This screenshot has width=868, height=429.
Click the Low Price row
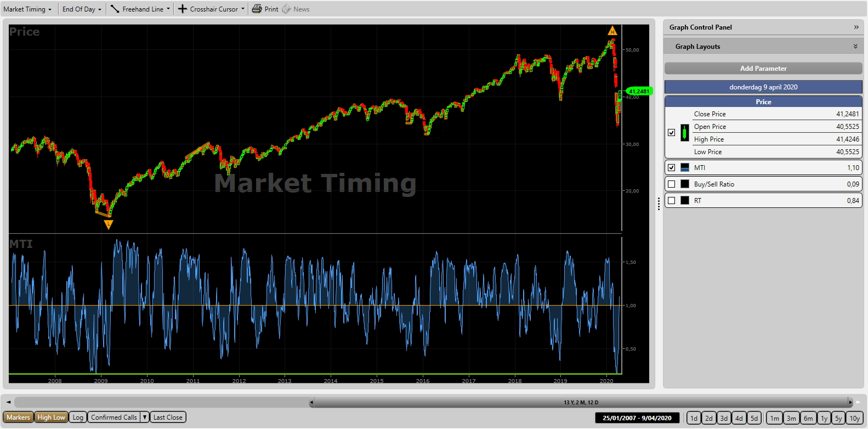tap(776, 151)
